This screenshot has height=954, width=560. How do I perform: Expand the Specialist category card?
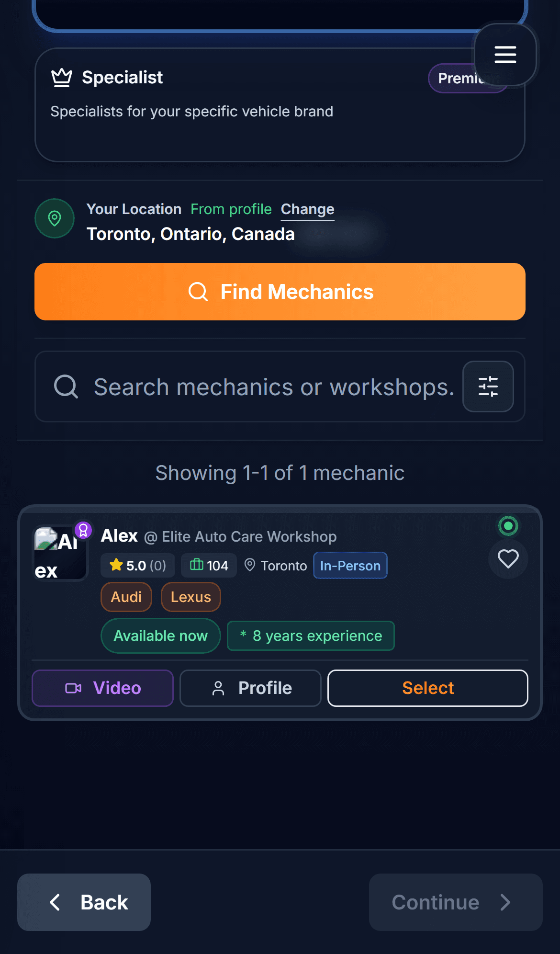click(280, 103)
